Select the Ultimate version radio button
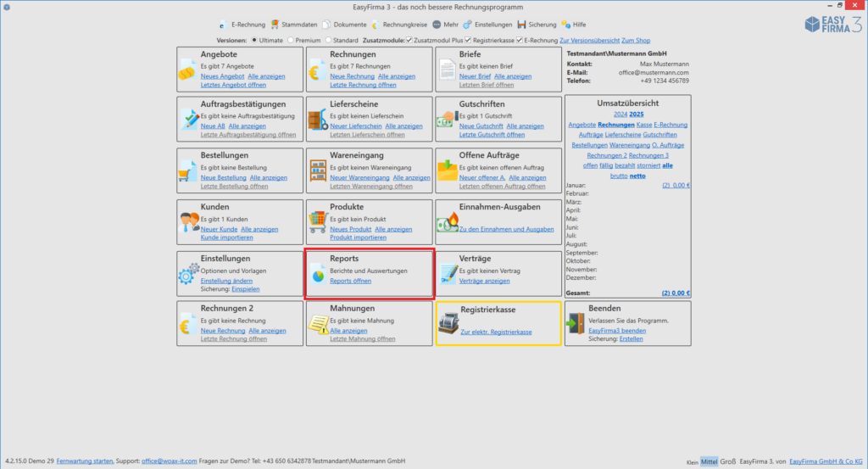The image size is (868, 469). (x=254, y=41)
